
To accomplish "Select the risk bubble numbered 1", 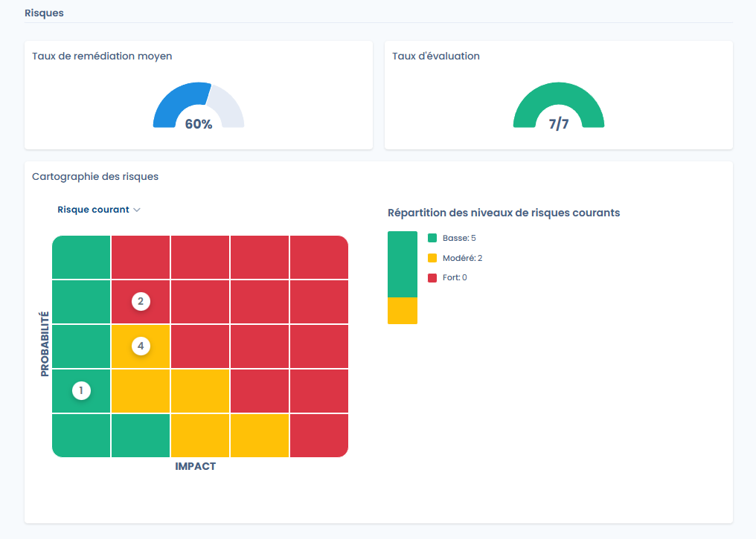I will pos(81,390).
